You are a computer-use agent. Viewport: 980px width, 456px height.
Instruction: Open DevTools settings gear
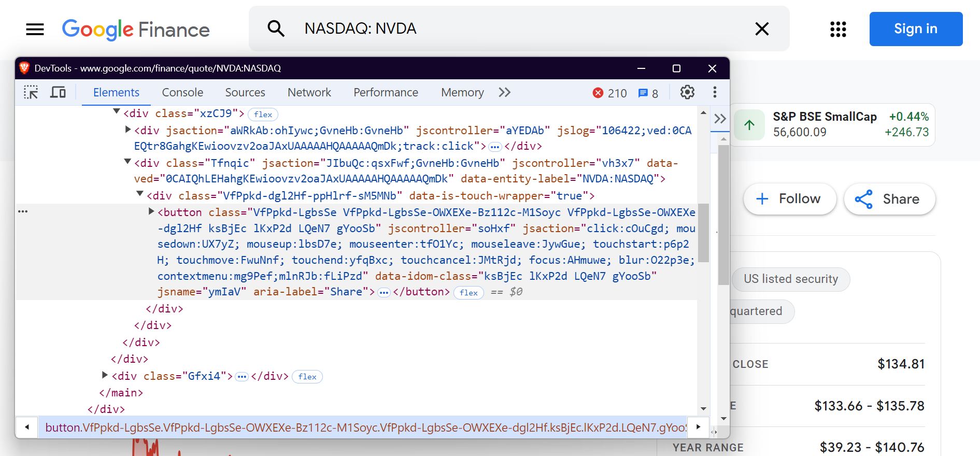coord(687,92)
